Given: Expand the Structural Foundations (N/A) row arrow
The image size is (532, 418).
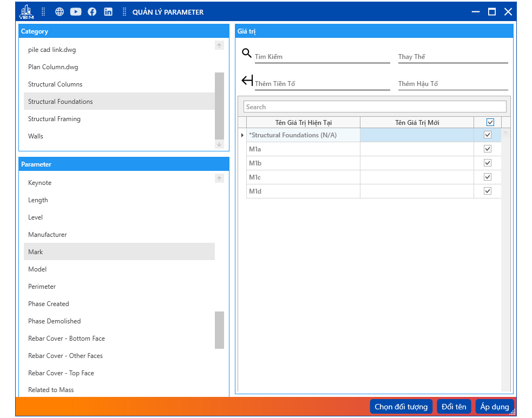Looking at the screenshot, I should [242, 135].
